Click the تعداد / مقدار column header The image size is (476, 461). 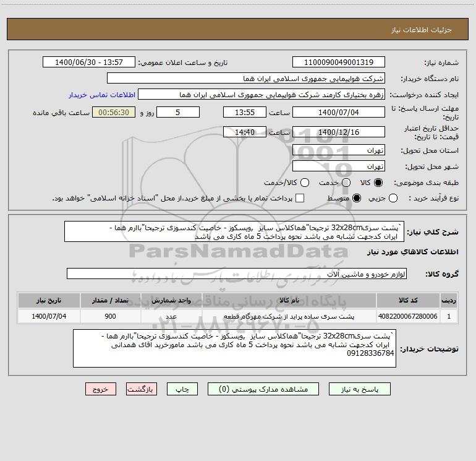click(110, 301)
